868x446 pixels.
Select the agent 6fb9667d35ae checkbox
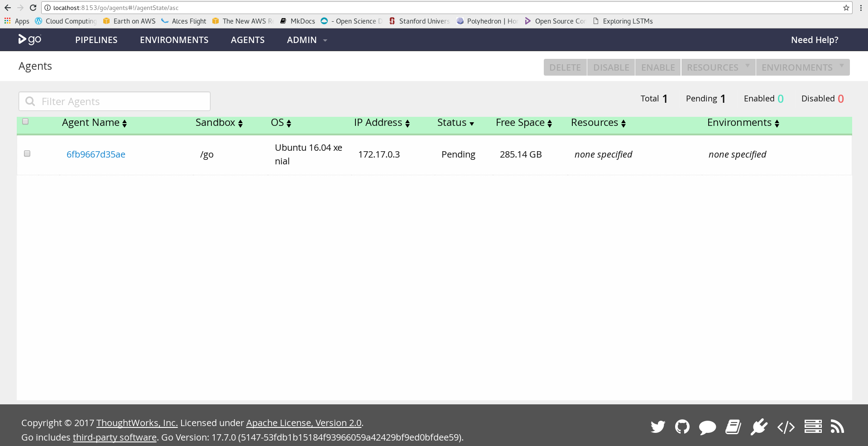pos(27,154)
